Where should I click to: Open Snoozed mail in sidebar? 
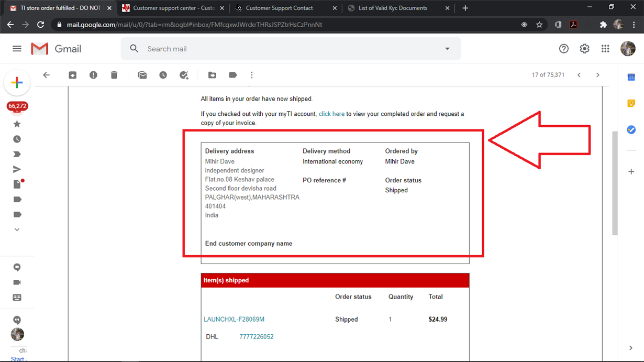(x=17, y=139)
